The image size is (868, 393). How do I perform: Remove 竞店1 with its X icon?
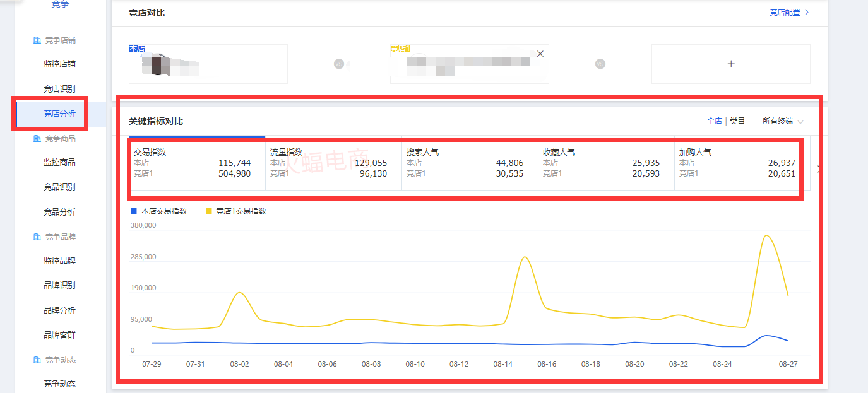[x=540, y=54]
